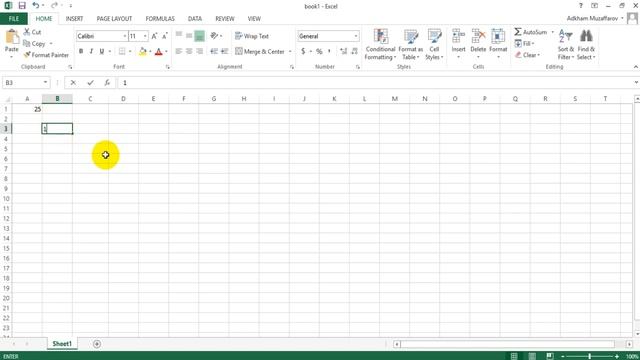
Task: Switch to the FORMULAS tab
Action: click(x=160, y=19)
